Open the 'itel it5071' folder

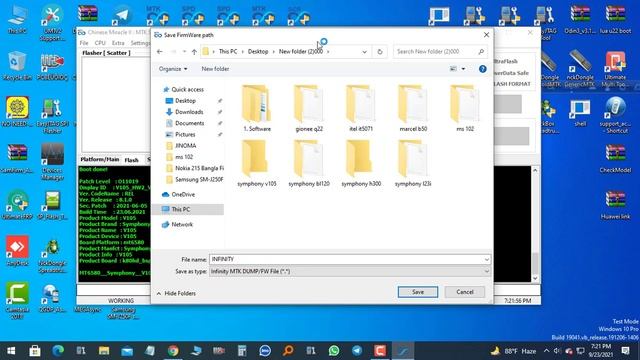point(361,108)
